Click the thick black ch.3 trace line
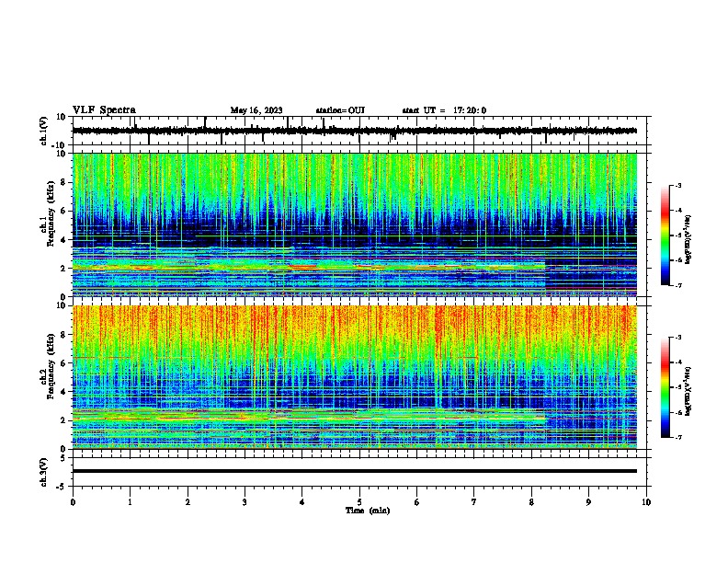This screenshot has height=563, width=728. (x=354, y=471)
